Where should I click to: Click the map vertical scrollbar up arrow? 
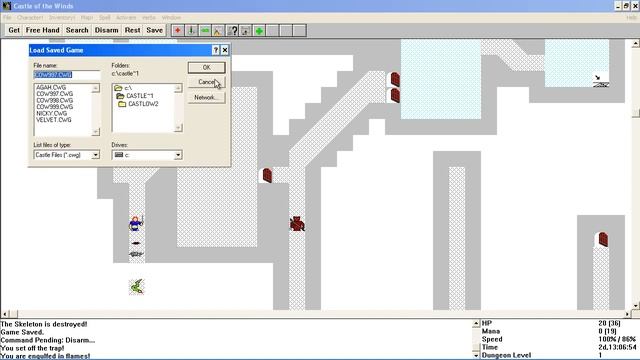tap(636, 43)
